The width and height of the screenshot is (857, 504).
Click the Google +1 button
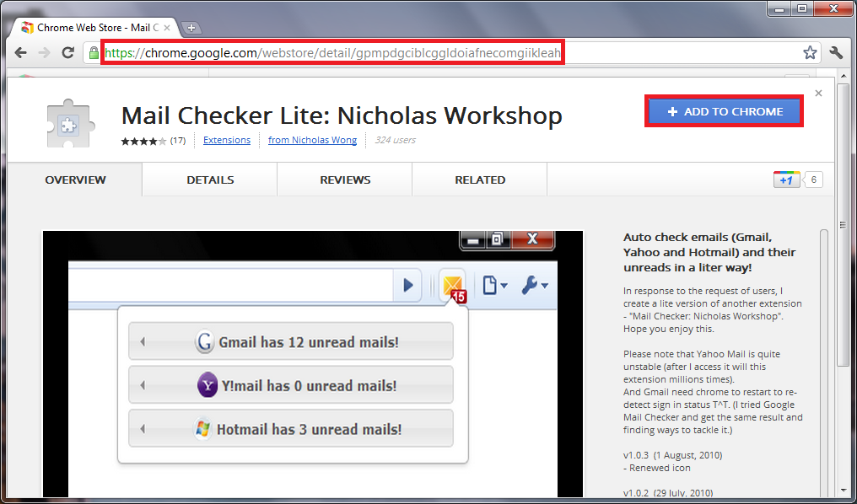[786, 180]
